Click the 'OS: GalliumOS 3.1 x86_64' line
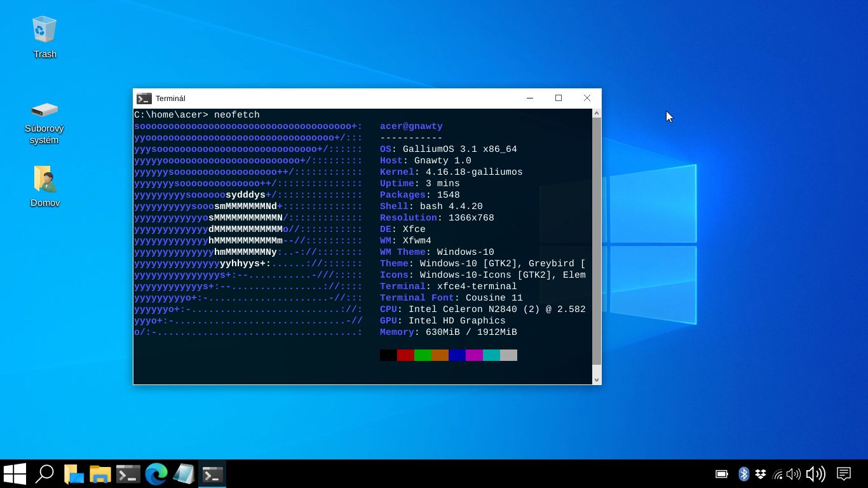 pyautogui.click(x=449, y=149)
